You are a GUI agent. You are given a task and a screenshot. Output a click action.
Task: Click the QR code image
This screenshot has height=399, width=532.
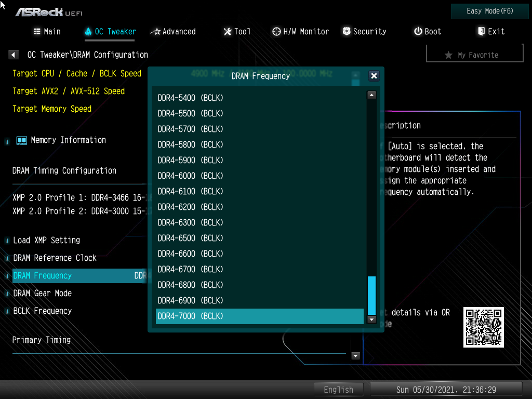coord(483,327)
